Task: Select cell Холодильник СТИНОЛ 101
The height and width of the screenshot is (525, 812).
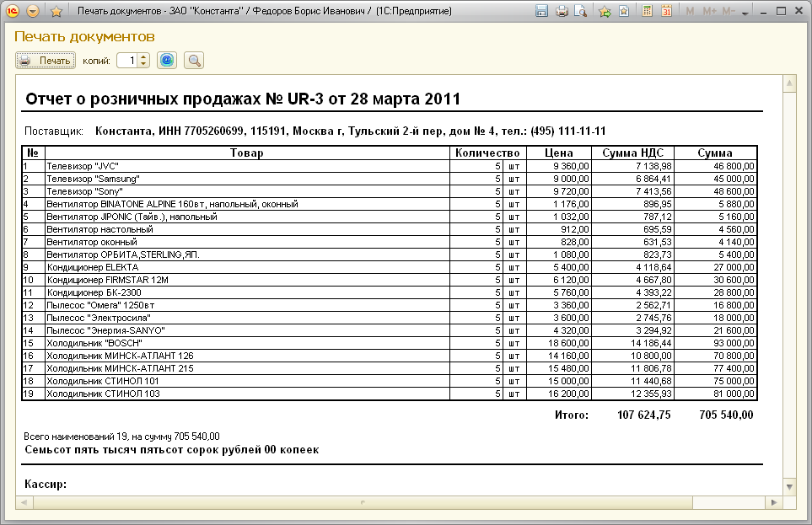Action: (247, 381)
